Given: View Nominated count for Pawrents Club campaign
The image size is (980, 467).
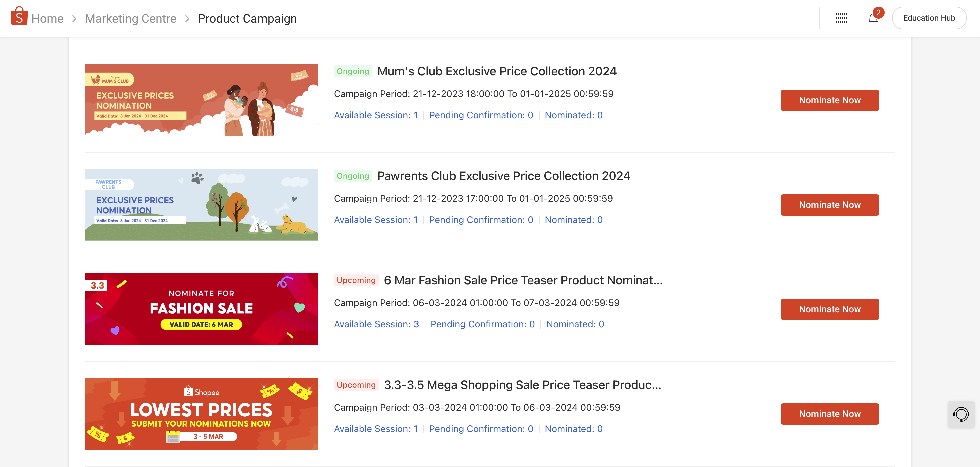Looking at the screenshot, I should (573, 220).
